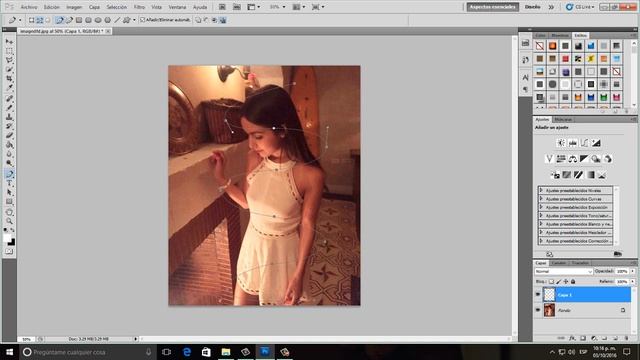Open the Relleno slider arrow
640x360 pixels.
pyautogui.click(x=633, y=282)
